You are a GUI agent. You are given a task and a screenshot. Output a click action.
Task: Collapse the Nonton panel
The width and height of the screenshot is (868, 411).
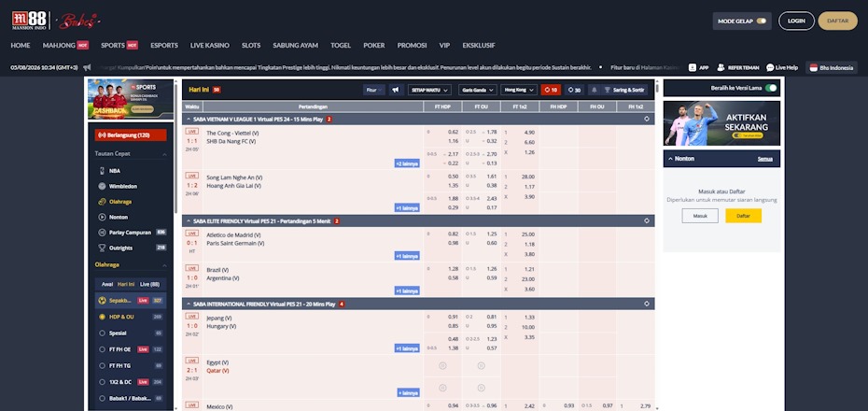(669, 159)
